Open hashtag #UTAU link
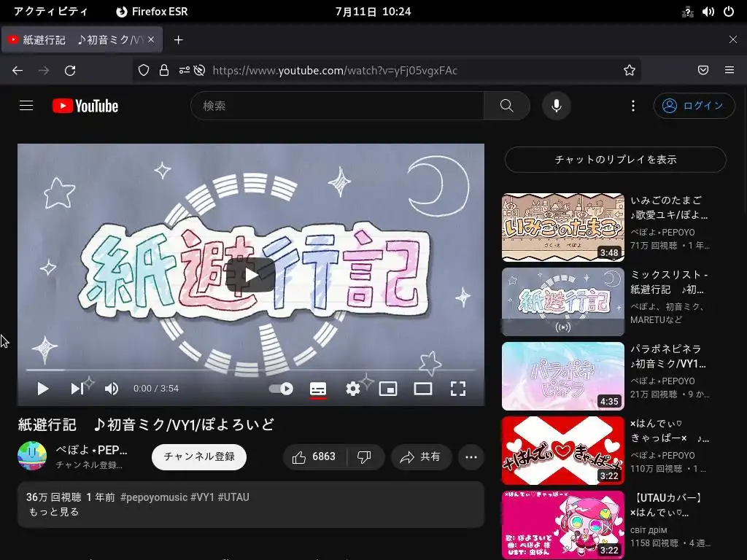Image resolution: width=747 pixels, height=560 pixels. tap(233, 497)
